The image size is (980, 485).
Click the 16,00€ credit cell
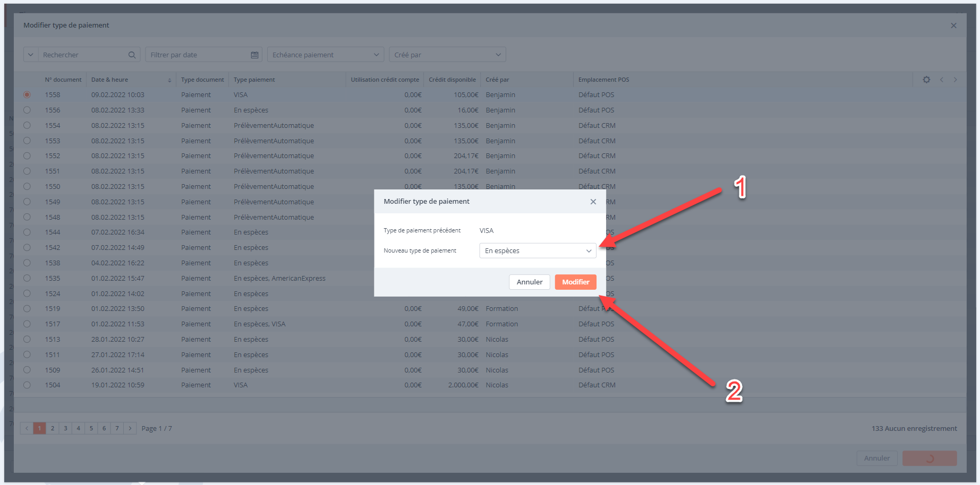click(468, 110)
